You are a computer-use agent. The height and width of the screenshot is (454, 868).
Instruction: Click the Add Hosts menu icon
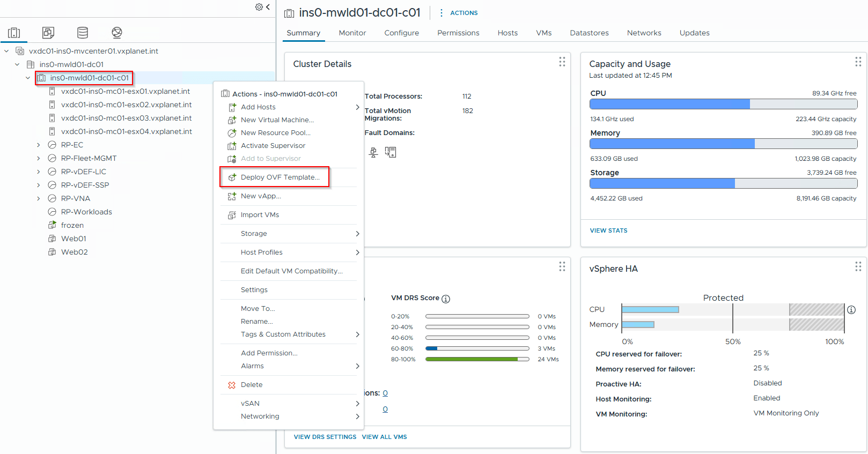pos(232,107)
